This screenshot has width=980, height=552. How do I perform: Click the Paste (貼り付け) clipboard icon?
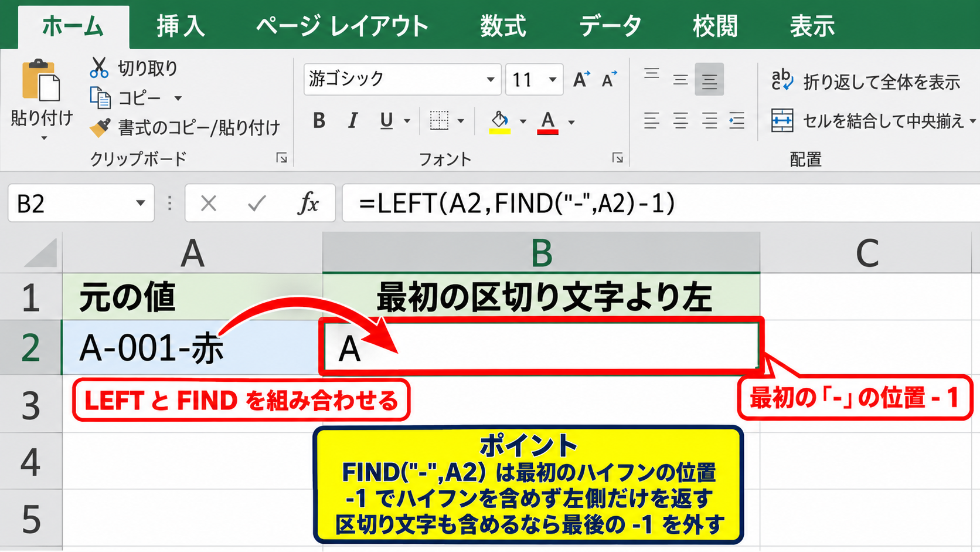pos(41,80)
